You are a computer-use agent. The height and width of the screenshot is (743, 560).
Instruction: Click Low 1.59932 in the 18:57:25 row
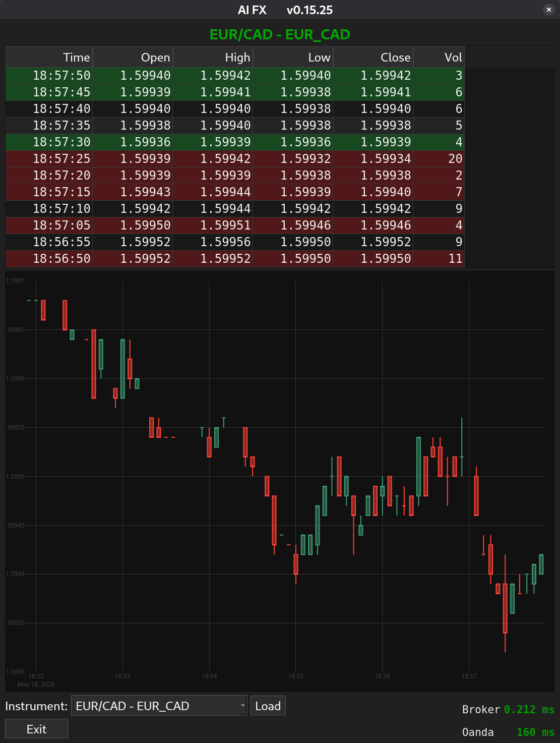[293, 159]
